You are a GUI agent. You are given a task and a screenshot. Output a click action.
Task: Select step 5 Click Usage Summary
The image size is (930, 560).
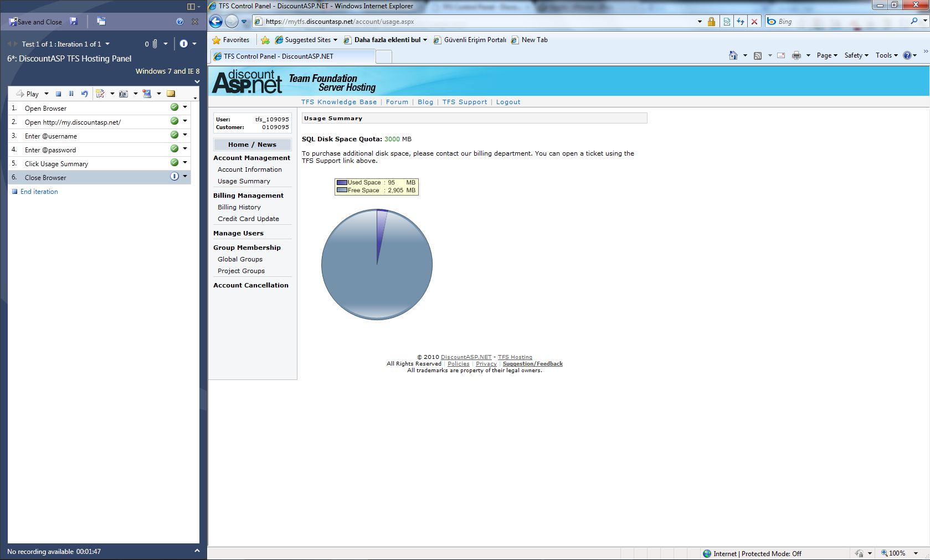(x=100, y=163)
